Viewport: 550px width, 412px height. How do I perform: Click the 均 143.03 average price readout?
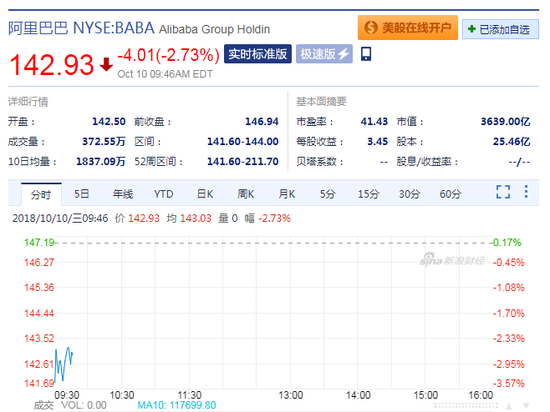coord(189,218)
